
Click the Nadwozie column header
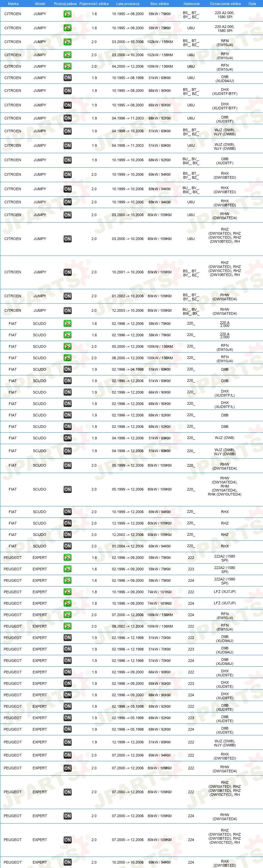192,4
